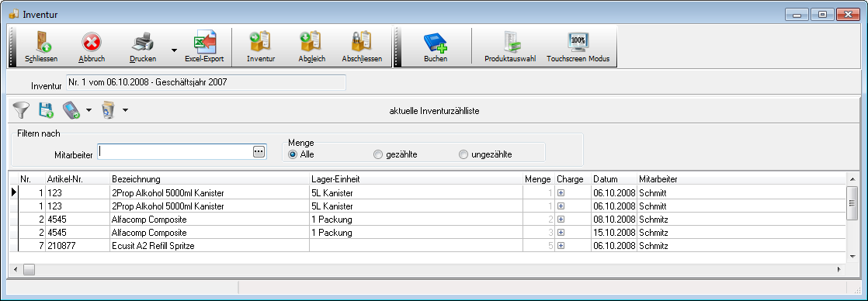
Task: Click the horizontal scrollbar left arrow
Action: 15,269
